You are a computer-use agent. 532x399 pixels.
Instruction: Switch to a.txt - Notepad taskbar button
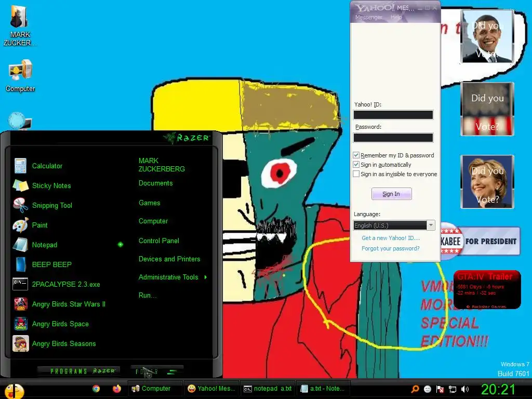323,389
